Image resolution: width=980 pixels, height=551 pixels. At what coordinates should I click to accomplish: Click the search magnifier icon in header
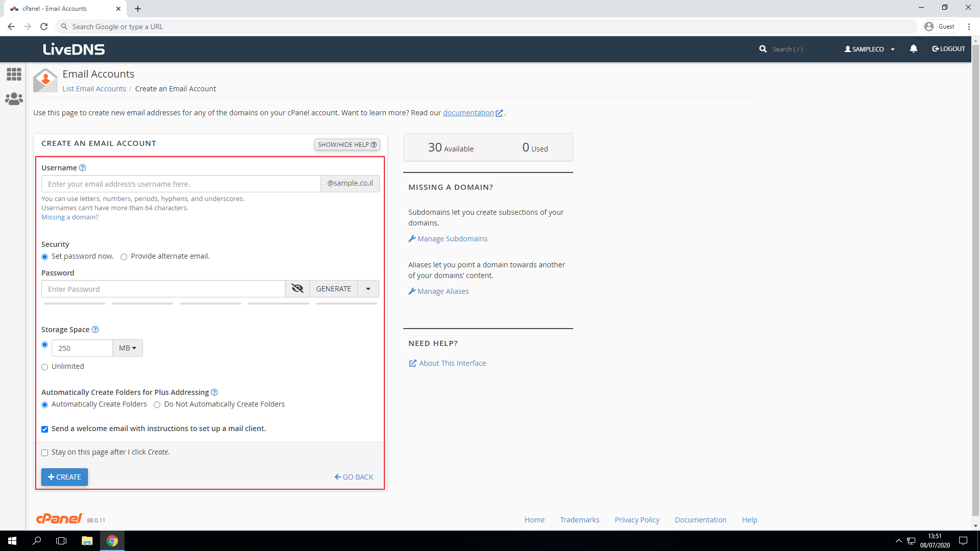click(763, 49)
